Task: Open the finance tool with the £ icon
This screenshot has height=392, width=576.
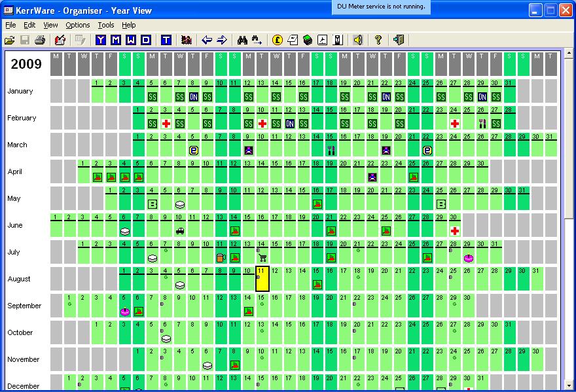Action: (278, 39)
